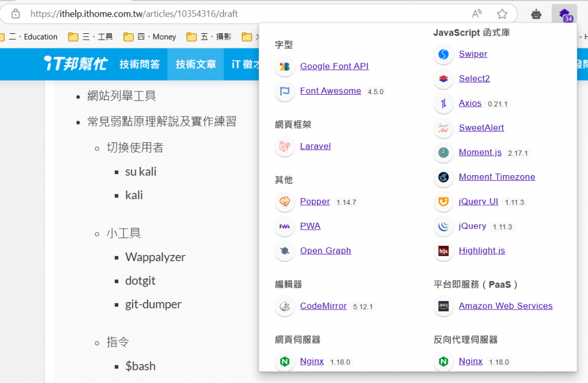Click the Google Font API icon

point(285,67)
